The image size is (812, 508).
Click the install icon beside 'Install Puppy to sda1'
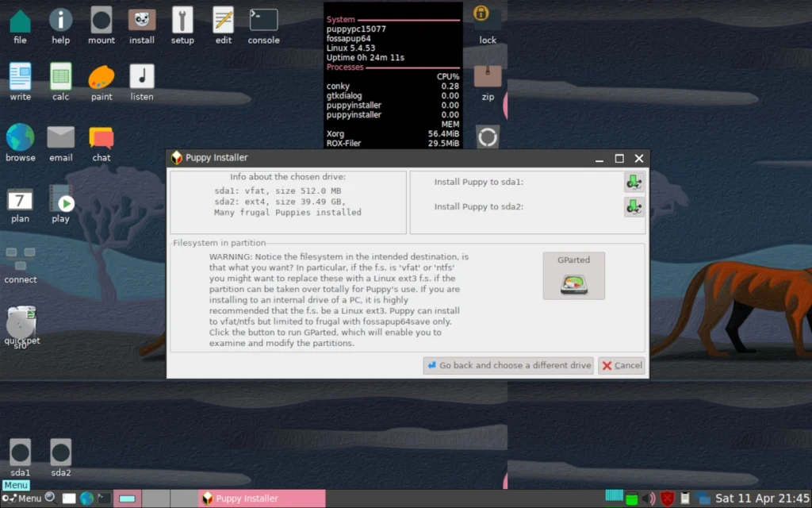634,182
